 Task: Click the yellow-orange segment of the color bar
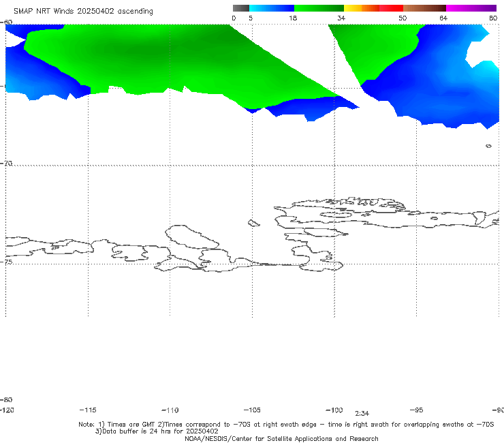[362, 8]
